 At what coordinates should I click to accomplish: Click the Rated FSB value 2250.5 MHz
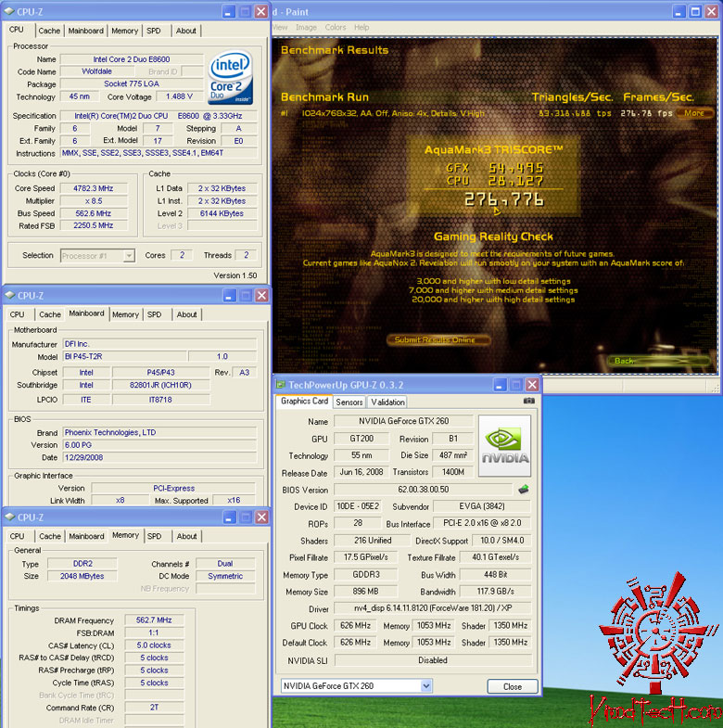pos(94,225)
